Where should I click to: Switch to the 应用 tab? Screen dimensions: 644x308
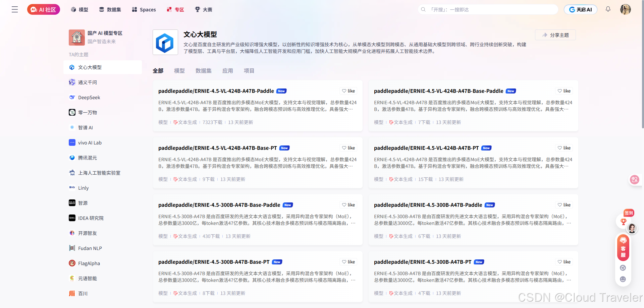(x=228, y=71)
